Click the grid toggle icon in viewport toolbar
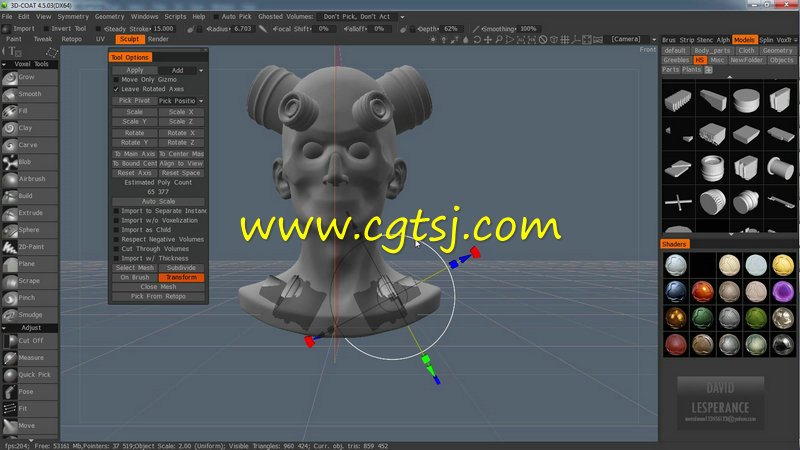Screen dimensions: 800x450 pos(565,39)
